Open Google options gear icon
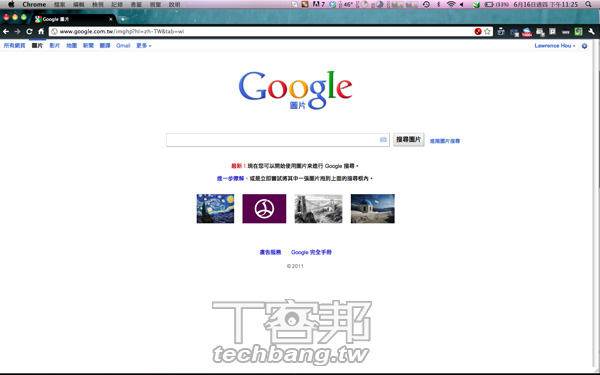600x375 pixels. (x=584, y=46)
